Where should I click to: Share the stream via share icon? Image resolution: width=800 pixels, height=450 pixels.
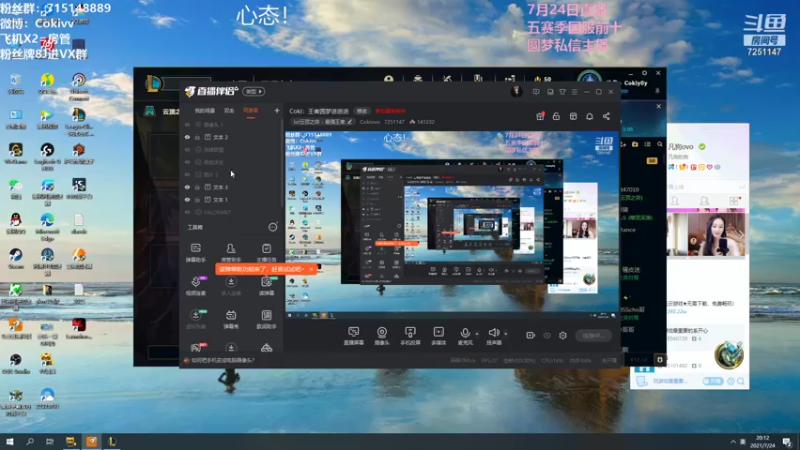pyautogui.click(x=606, y=116)
